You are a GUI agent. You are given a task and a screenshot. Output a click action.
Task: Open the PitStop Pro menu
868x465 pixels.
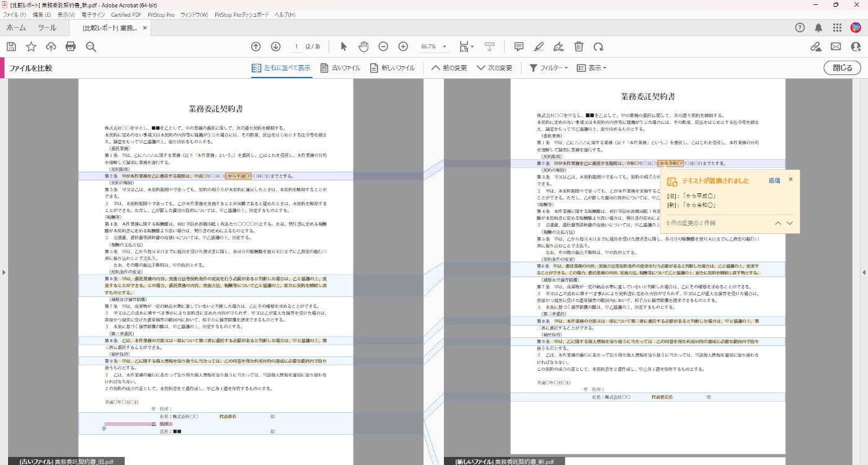[161, 14]
